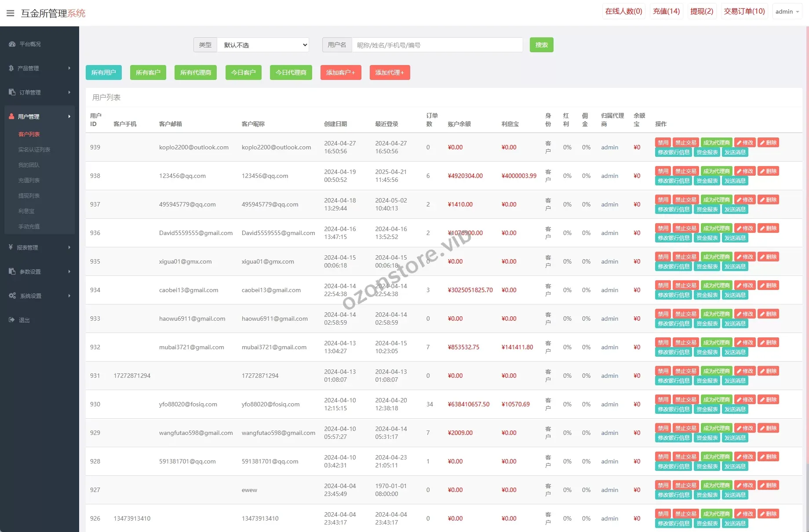
Task: Click the platform overview dashboard icon
Action: pyautogui.click(x=12, y=44)
